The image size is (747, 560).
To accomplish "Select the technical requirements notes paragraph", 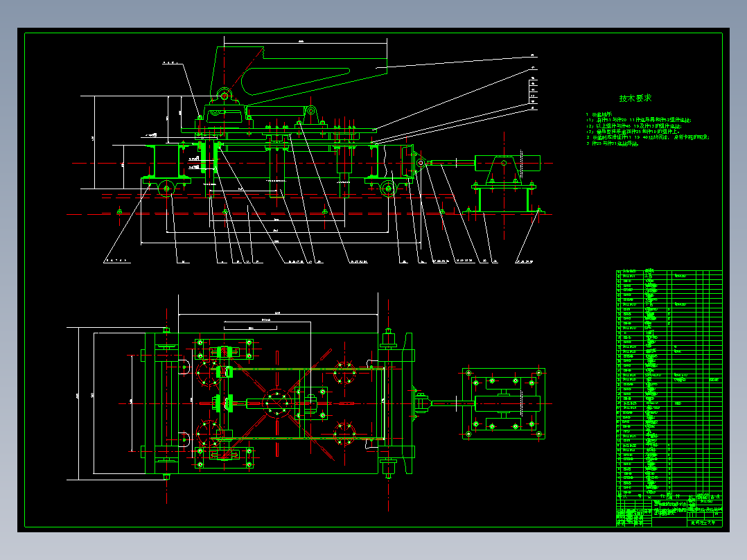I will [647, 129].
